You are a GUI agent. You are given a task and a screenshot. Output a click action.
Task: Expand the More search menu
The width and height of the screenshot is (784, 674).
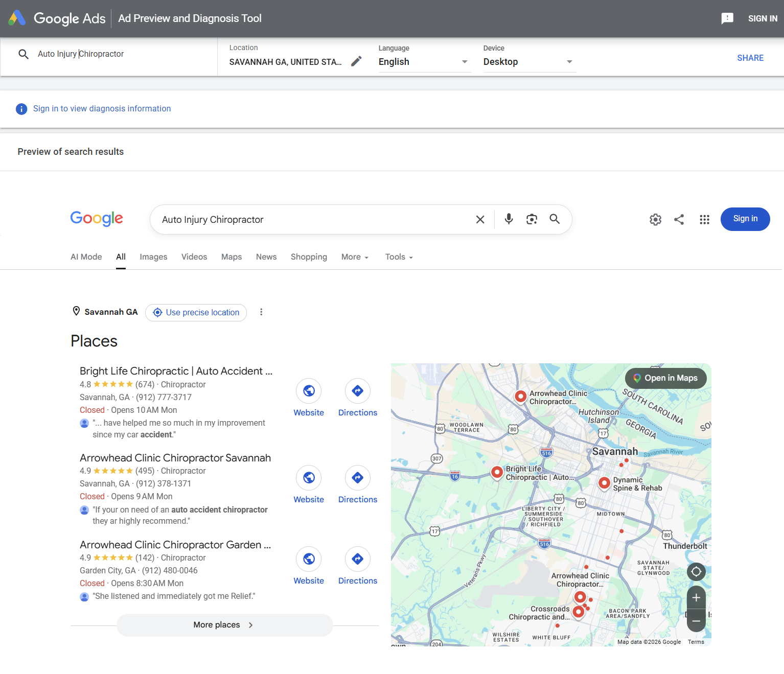point(355,257)
